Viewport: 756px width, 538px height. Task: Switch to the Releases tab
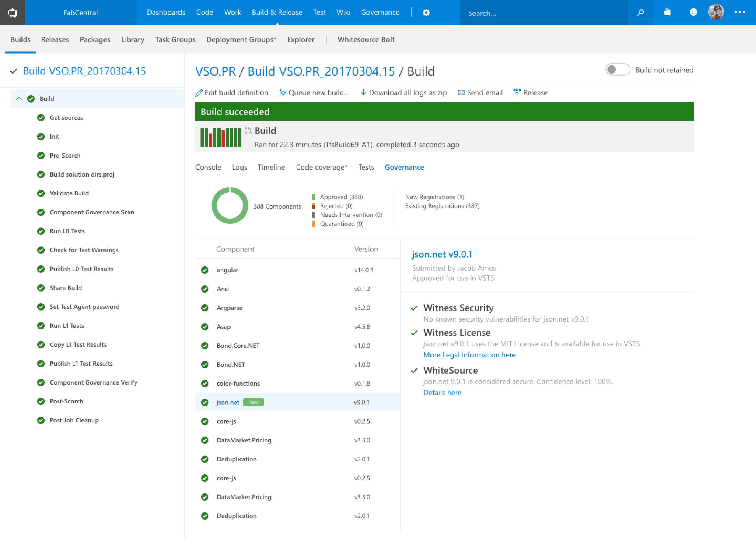click(x=55, y=39)
